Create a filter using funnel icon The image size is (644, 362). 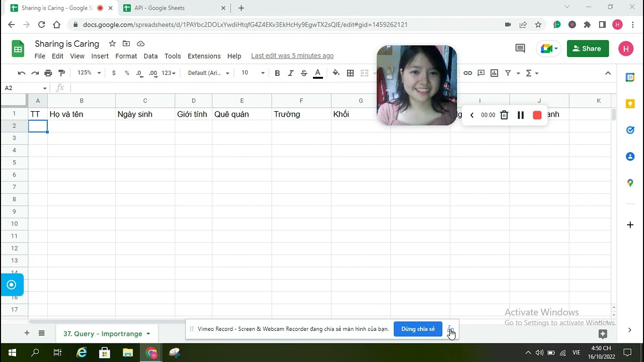point(508,73)
